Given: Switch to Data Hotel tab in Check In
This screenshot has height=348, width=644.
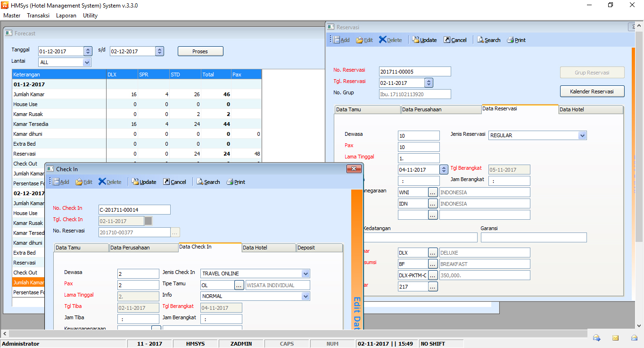Looking at the screenshot, I should [269, 248].
